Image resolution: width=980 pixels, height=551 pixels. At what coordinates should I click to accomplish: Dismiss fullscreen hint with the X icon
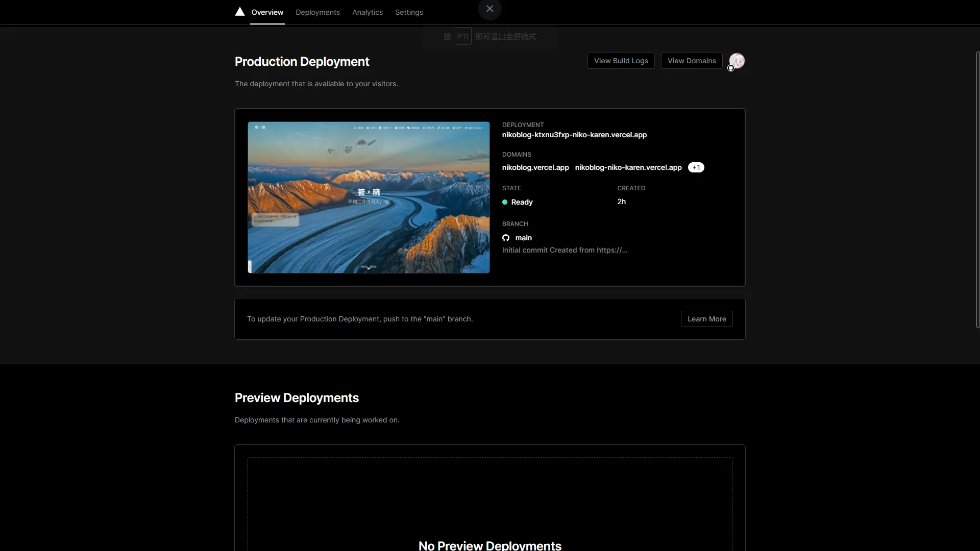pyautogui.click(x=489, y=9)
